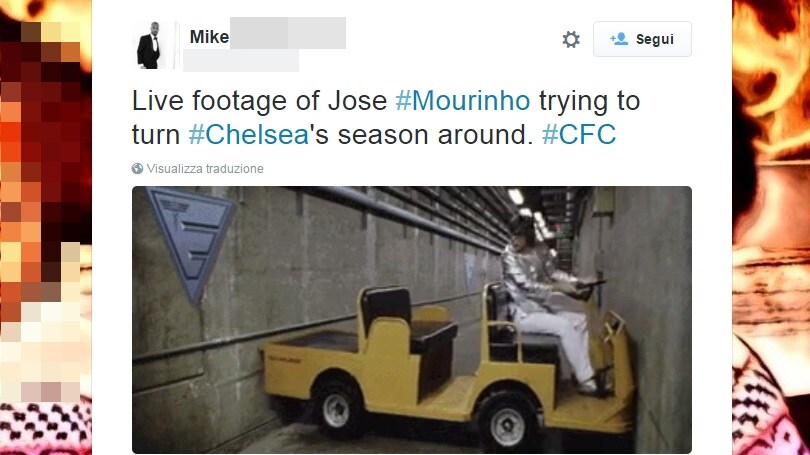Click the globe icon beside translation

point(137,168)
